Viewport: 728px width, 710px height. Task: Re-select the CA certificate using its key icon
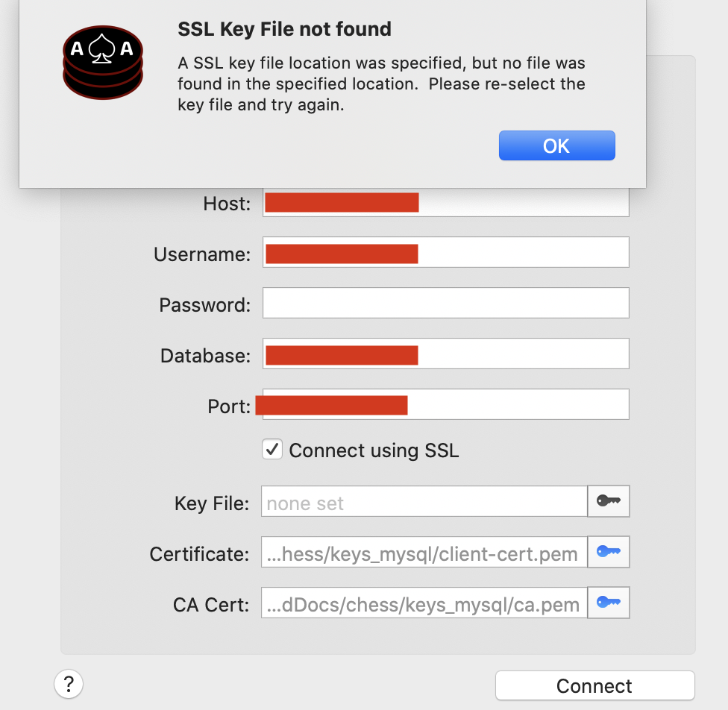click(609, 602)
